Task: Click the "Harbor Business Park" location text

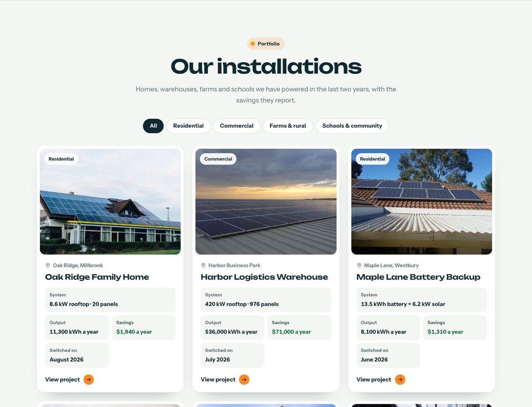Action: point(235,265)
